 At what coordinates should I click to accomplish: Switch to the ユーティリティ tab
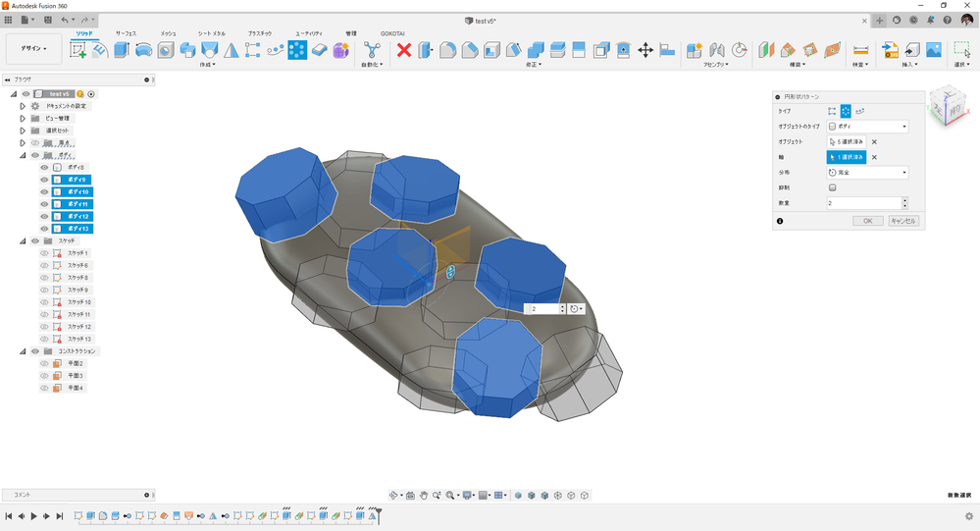[309, 33]
